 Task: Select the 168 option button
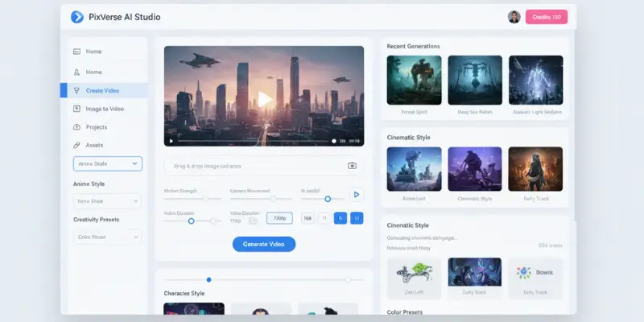point(308,218)
